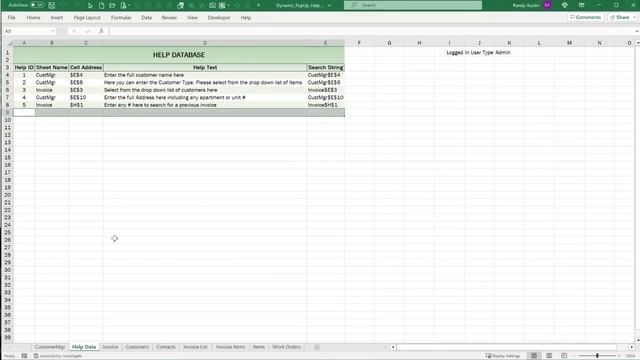This screenshot has width=640, height=360.
Task: Switch to Items sheet tab
Action: click(259, 347)
